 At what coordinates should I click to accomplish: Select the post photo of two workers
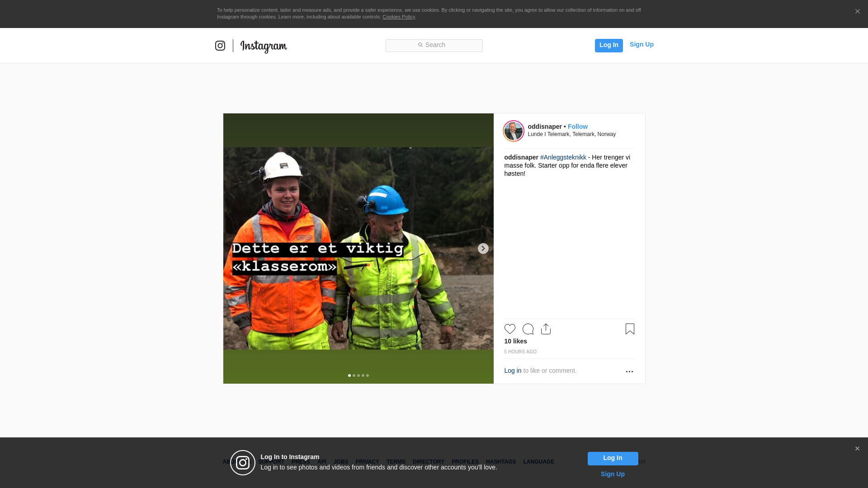(x=358, y=249)
